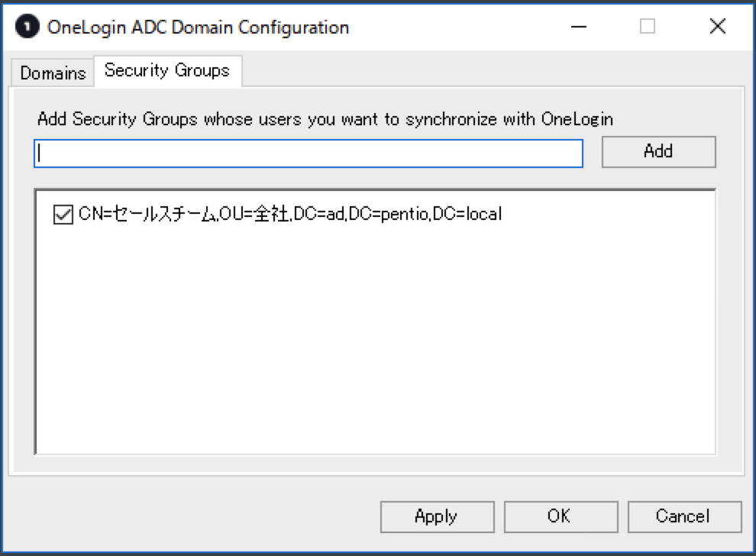Screen dimensions: 756x556
Task: Switch to the Domains tab
Action: pos(53,73)
